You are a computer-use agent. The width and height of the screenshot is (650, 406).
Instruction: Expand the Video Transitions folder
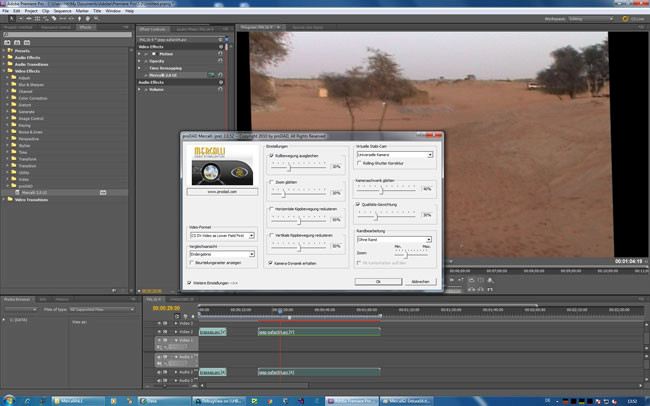4,199
